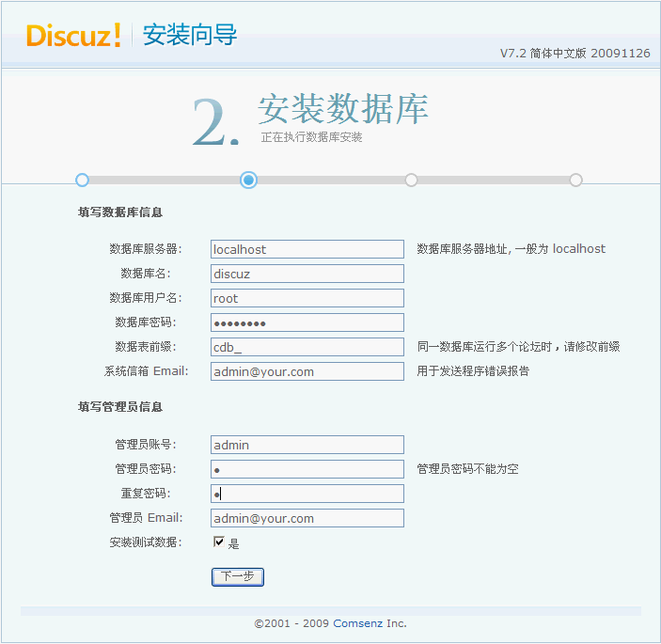Click the database name field containing discuz
The width and height of the screenshot is (661, 644).
click(x=307, y=274)
